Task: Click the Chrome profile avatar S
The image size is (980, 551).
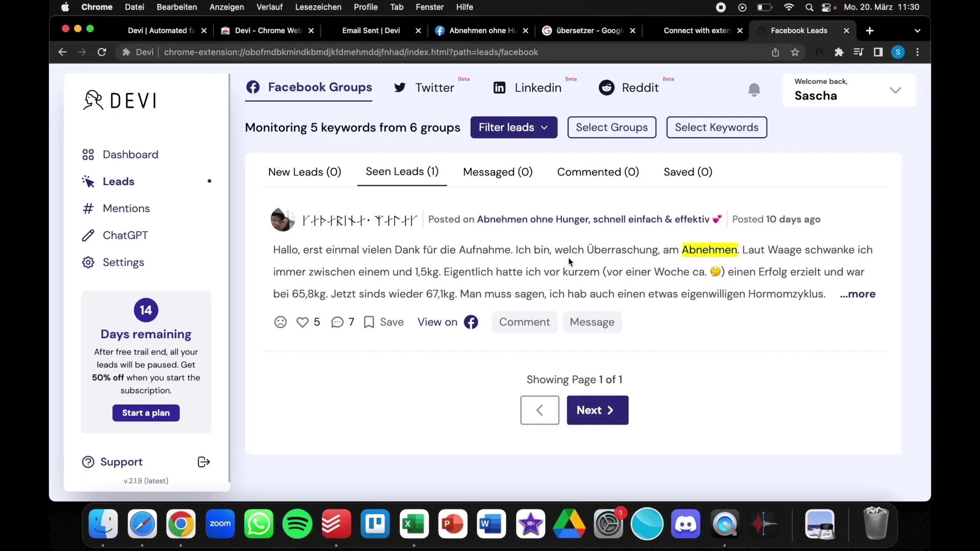Action: [898, 53]
